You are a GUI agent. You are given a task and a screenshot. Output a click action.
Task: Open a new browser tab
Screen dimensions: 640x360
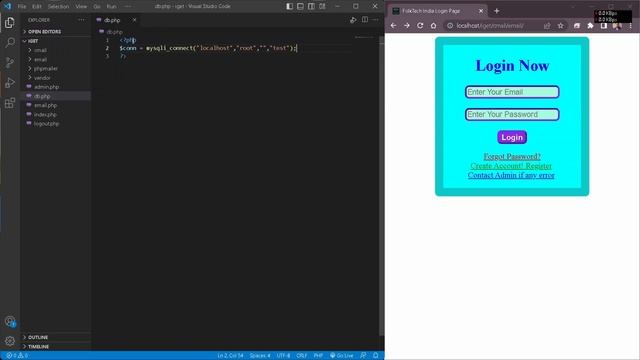click(x=497, y=11)
